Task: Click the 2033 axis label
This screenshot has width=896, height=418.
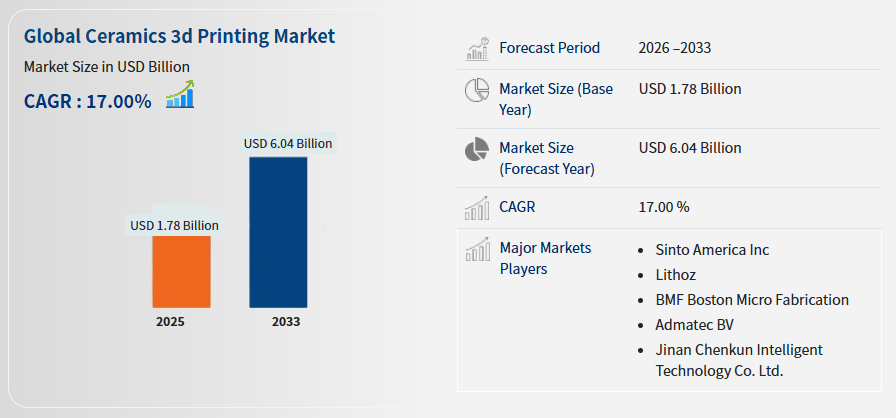Action: [x=285, y=322]
